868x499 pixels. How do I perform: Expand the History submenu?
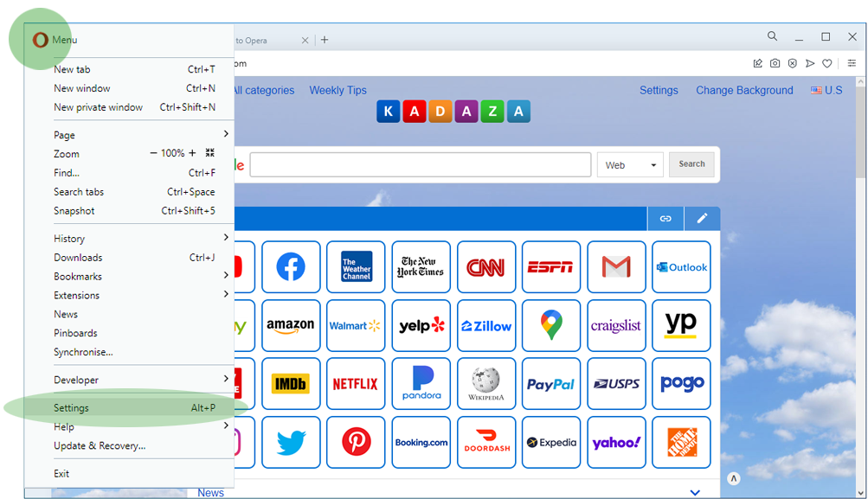point(226,237)
